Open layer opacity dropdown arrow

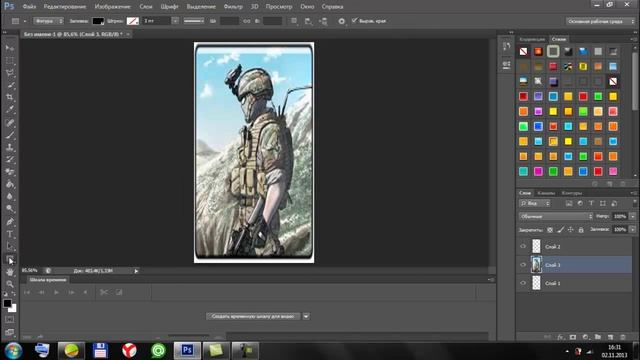[x=633, y=216]
